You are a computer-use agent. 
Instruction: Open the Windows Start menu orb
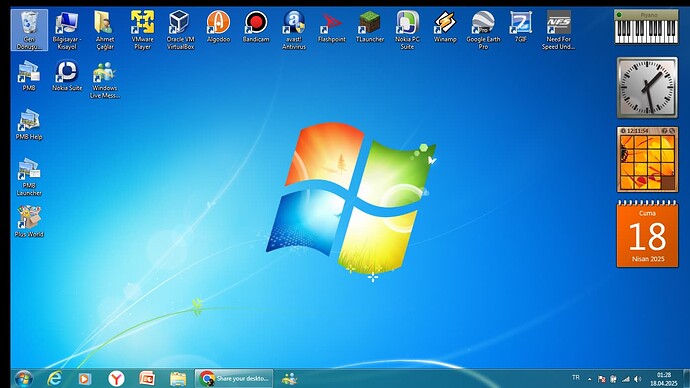23,378
